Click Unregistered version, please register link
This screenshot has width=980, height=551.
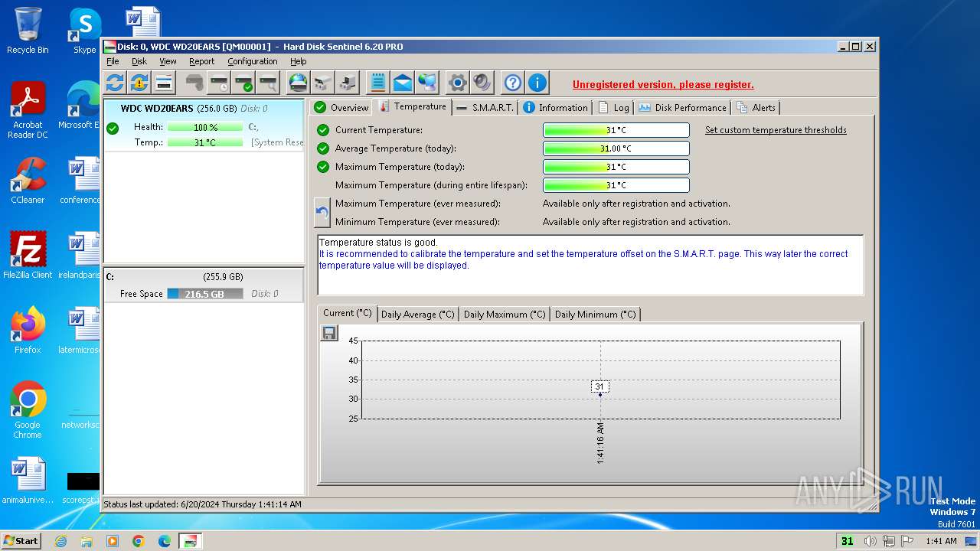click(x=663, y=85)
